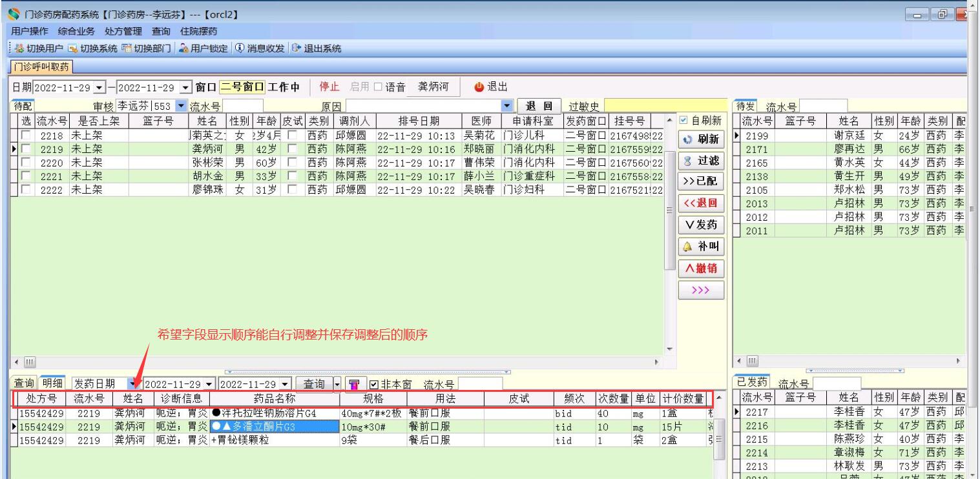
Task: Expand the 审核 李远芬 553 dropdown
Action: click(x=181, y=105)
